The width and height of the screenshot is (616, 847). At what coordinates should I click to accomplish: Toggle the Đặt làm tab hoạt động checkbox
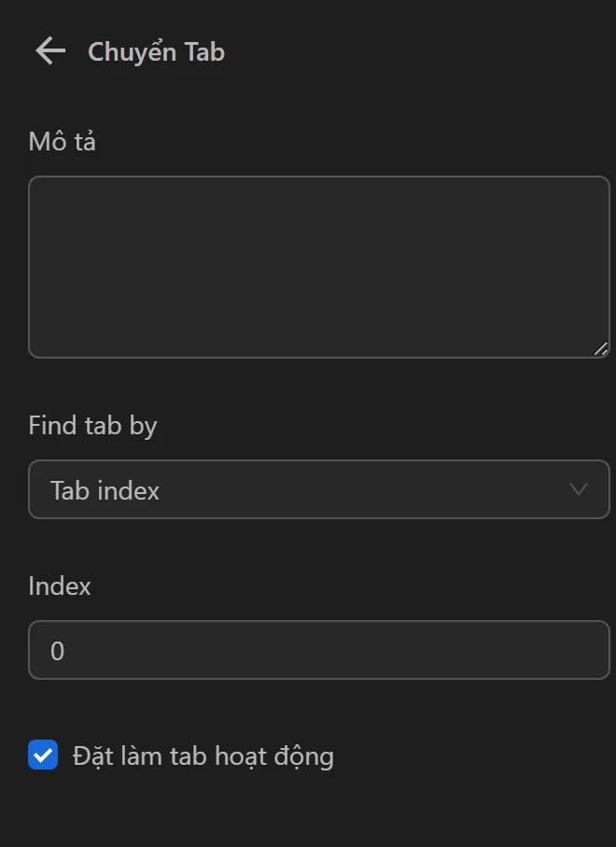(x=42, y=755)
